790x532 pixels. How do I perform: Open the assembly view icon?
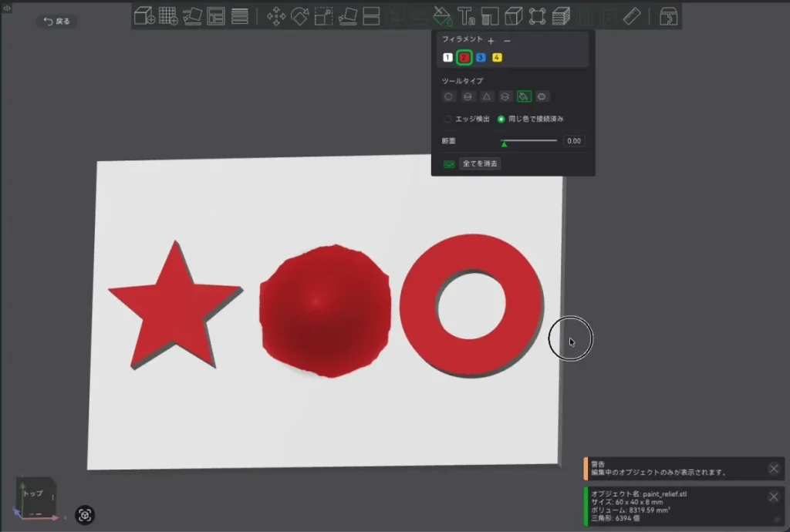tap(668, 16)
